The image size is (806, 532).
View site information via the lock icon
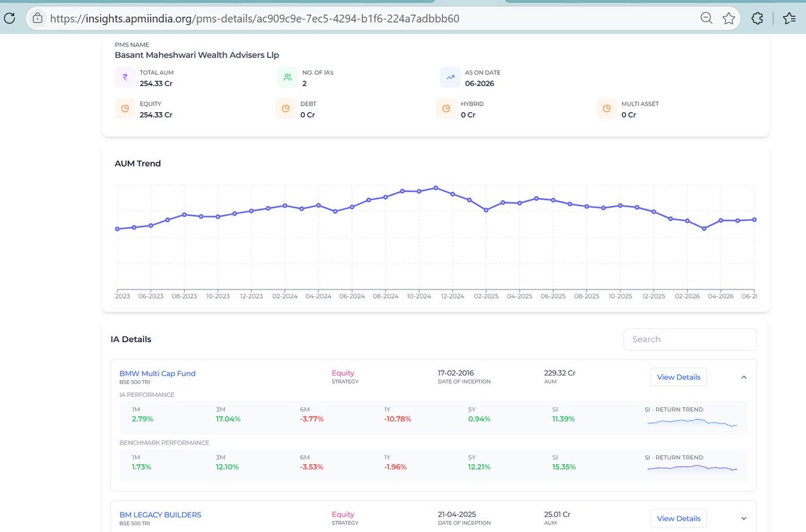tap(38, 18)
